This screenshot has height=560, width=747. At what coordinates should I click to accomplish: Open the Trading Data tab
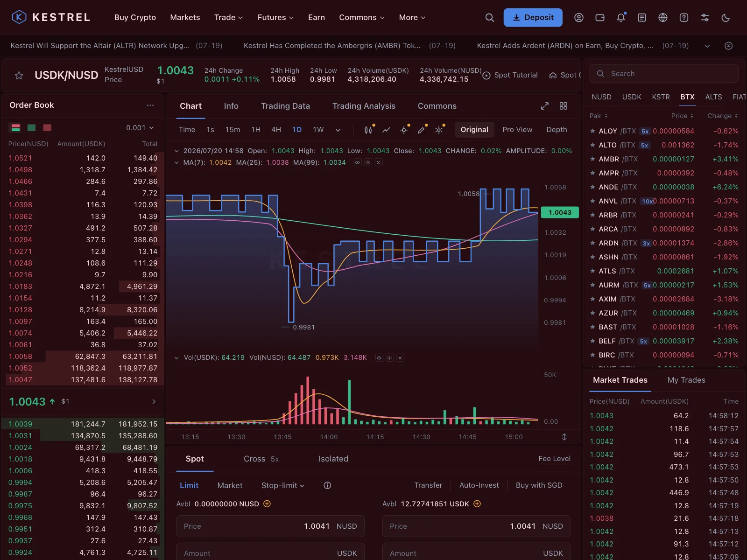pos(285,106)
